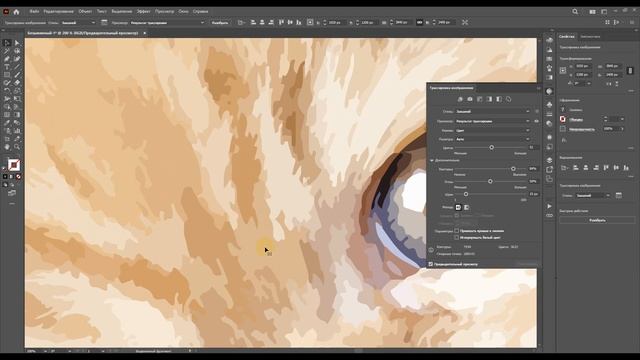Select the Direct Selection tool
640x360 pixels.
pos(17,43)
